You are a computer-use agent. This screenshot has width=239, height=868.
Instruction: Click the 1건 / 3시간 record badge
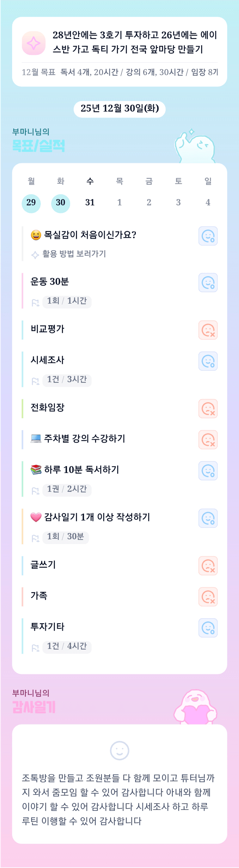[x=67, y=380]
